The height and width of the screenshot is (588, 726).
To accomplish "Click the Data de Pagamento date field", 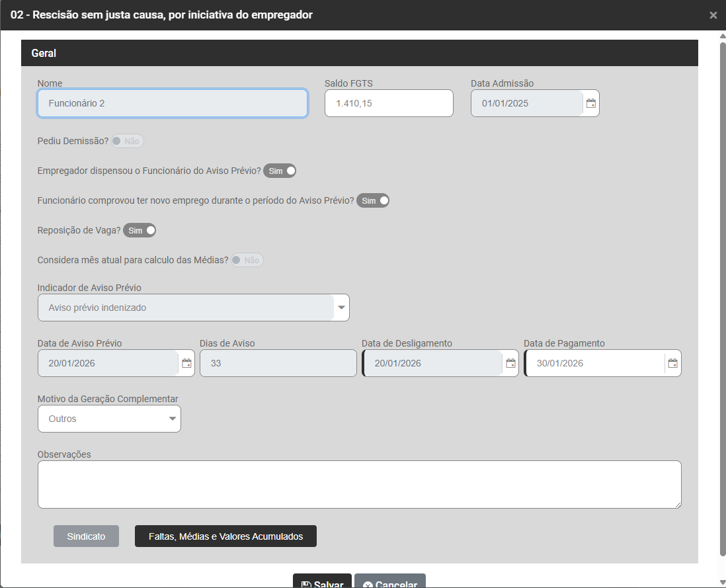I will (594, 363).
